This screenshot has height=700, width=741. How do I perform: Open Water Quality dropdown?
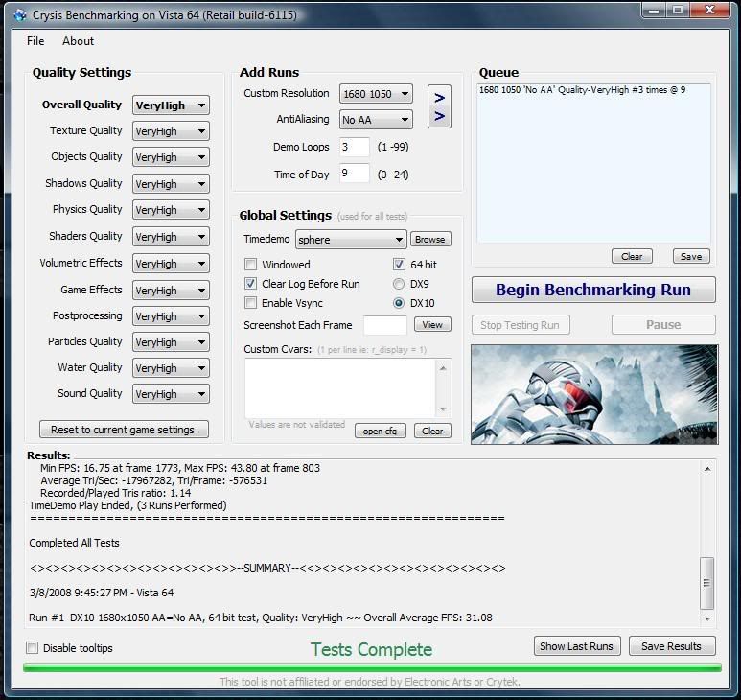pyautogui.click(x=171, y=367)
